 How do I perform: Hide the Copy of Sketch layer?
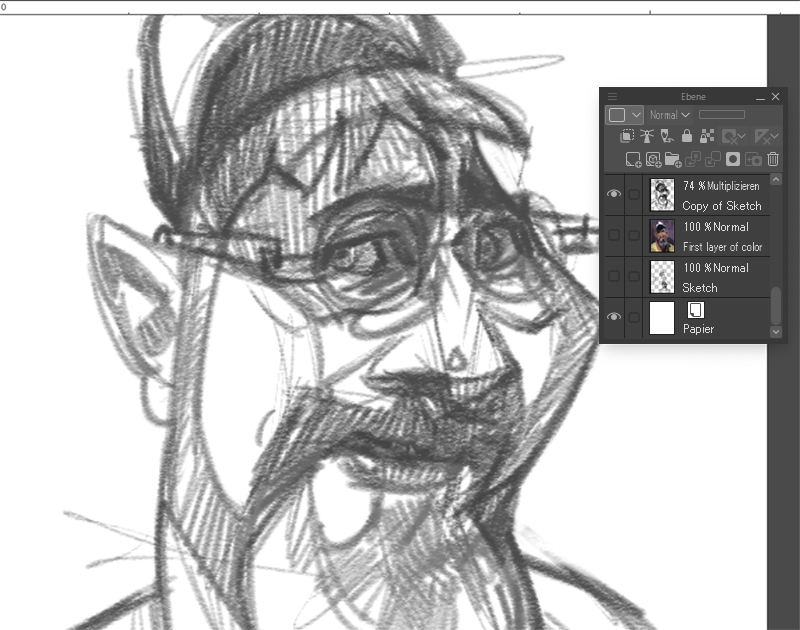coord(614,194)
